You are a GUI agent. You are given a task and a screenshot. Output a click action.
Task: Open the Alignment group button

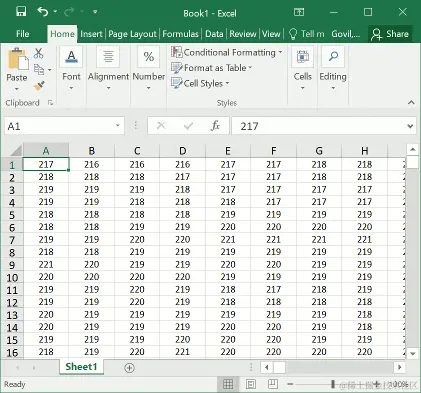click(x=108, y=69)
